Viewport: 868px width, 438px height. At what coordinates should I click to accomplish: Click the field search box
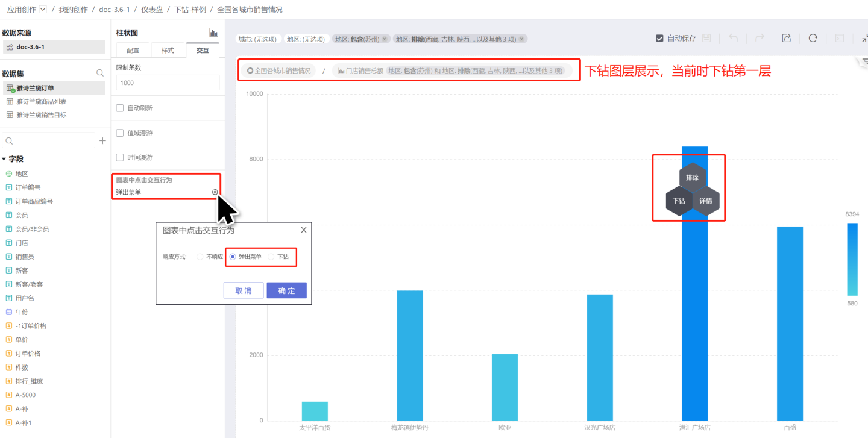(49, 140)
